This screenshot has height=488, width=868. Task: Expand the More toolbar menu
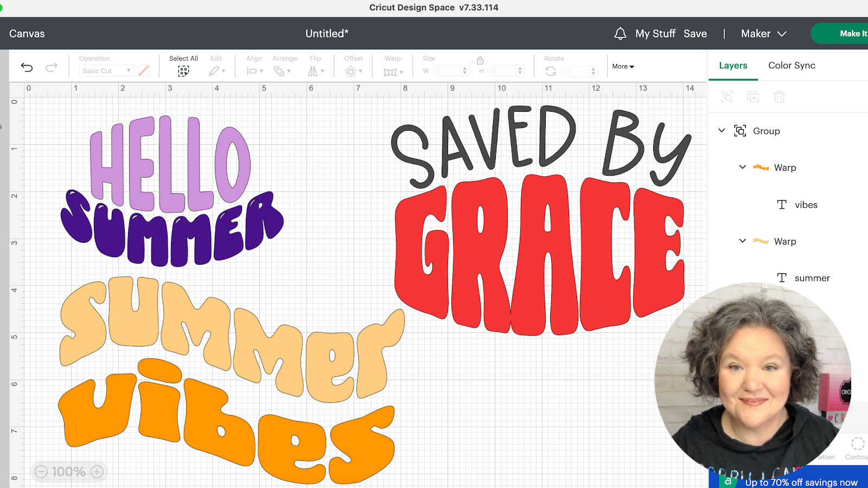coord(623,66)
